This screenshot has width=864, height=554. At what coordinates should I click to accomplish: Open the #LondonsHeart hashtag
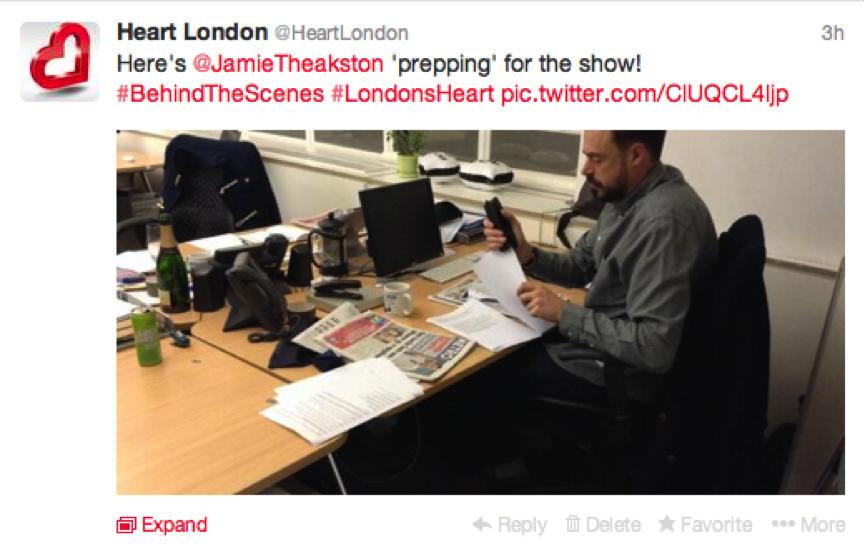pos(412,94)
